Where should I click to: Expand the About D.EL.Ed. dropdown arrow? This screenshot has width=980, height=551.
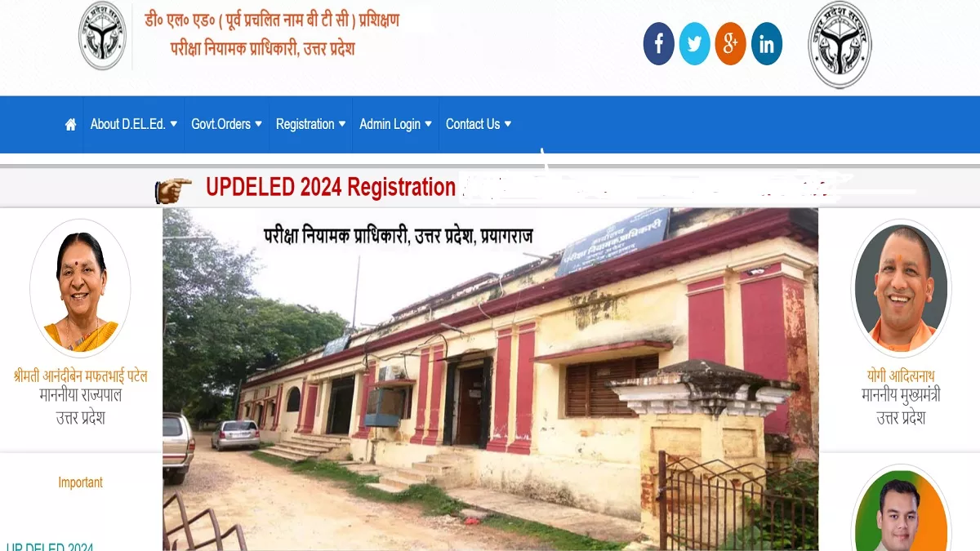[x=173, y=124]
